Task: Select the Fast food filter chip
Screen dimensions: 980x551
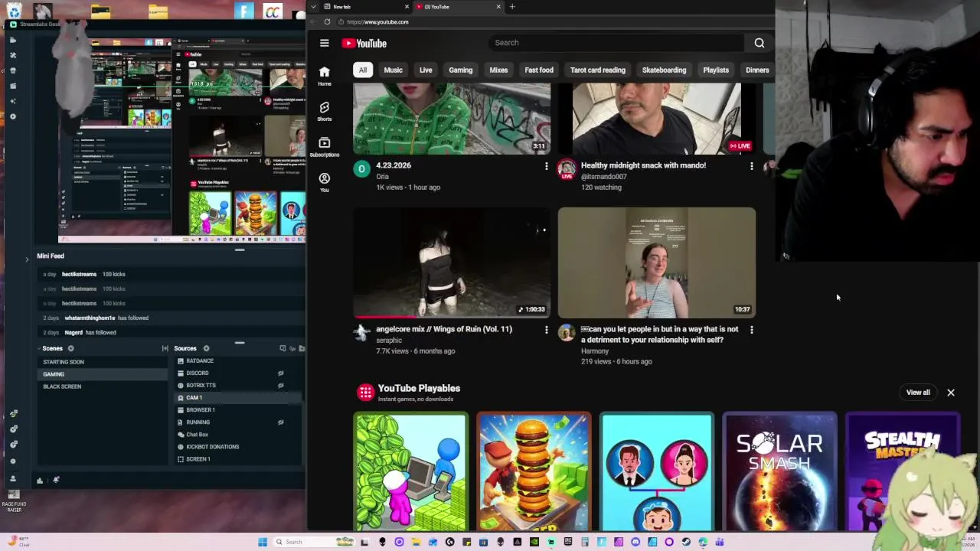Action: pyautogui.click(x=539, y=70)
